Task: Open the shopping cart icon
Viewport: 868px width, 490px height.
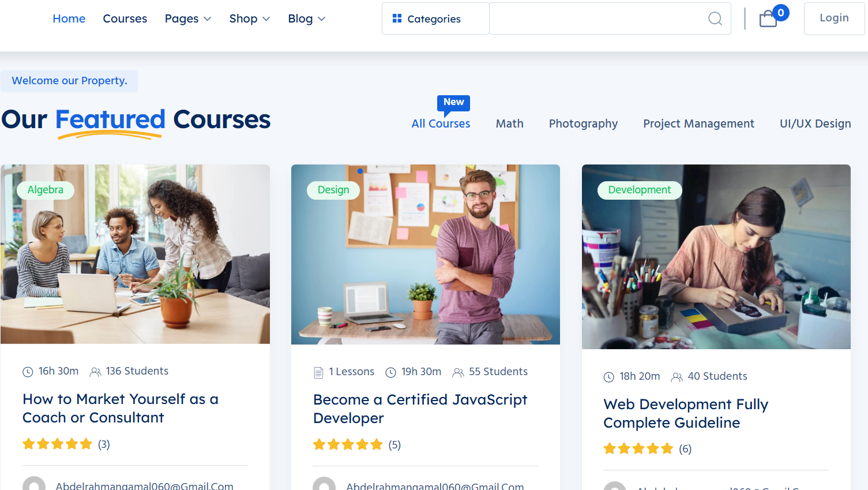Action: coord(768,19)
